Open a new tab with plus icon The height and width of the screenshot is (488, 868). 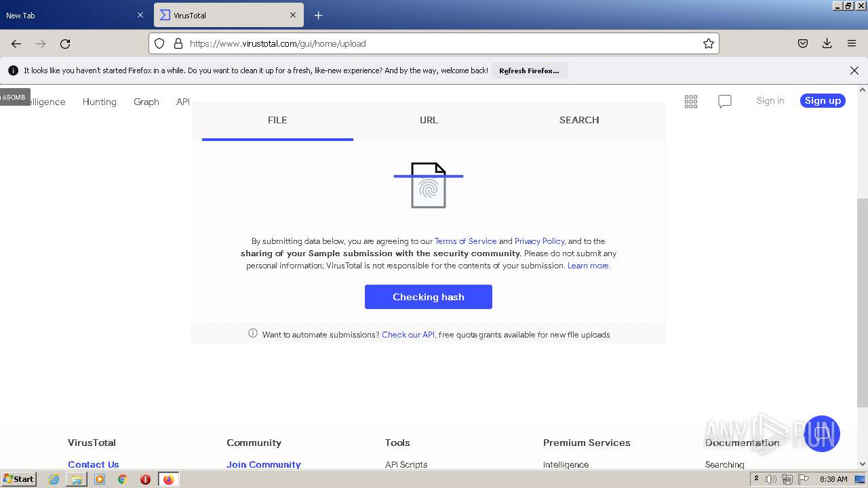tap(318, 15)
